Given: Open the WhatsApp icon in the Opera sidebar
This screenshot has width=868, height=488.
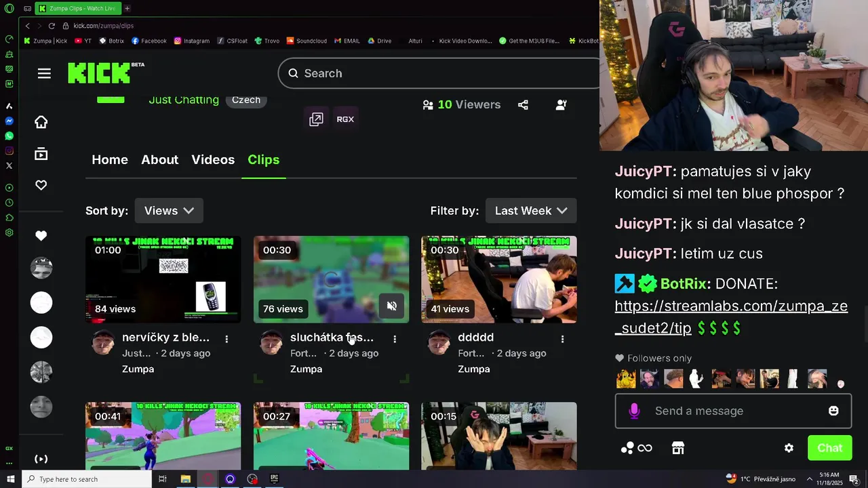Looking at the screenshot, I should [9, 136].
